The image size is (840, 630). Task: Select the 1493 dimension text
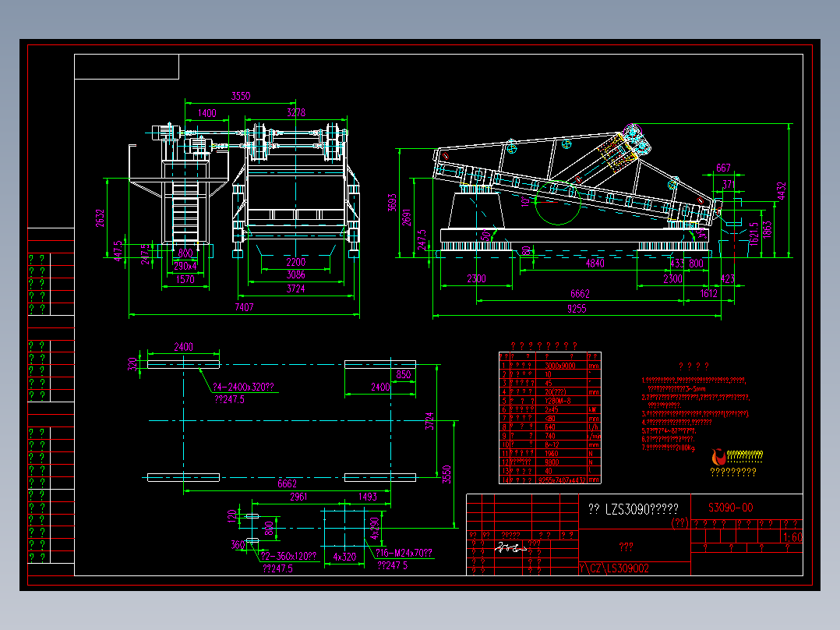point(368,497)
